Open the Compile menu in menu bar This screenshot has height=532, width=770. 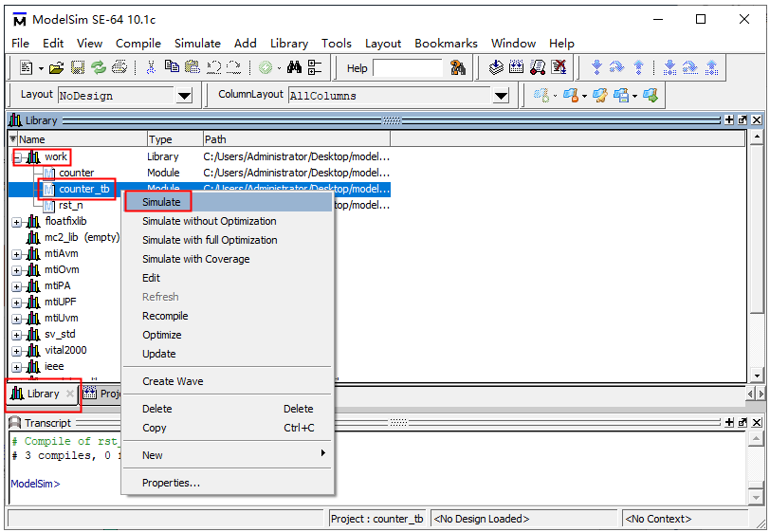138,44
